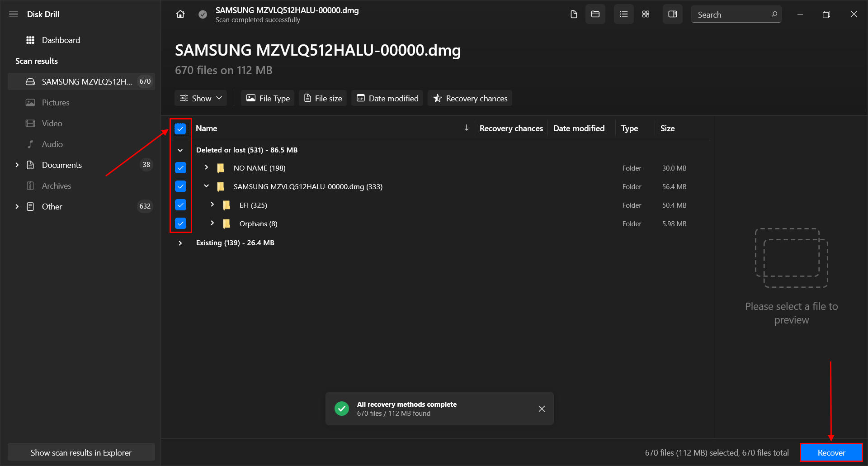The width and height of the screenshot is (868, 466).
Task: Sort by Type column header
Action: [x=629, y=128]
